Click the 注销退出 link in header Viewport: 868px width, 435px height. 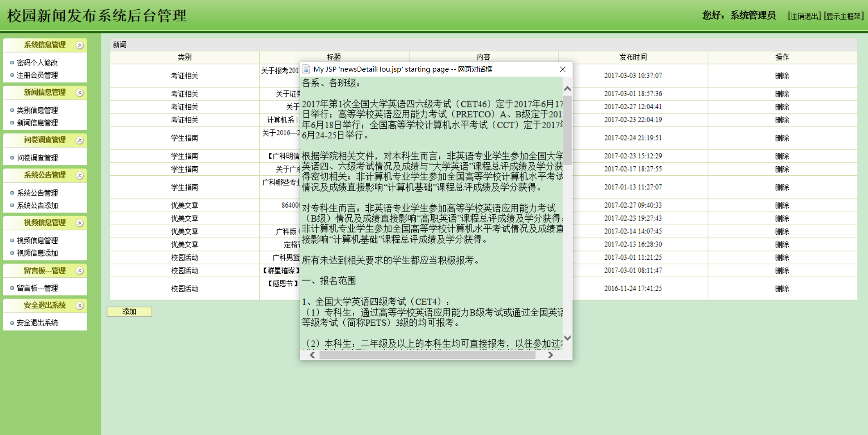805,16
